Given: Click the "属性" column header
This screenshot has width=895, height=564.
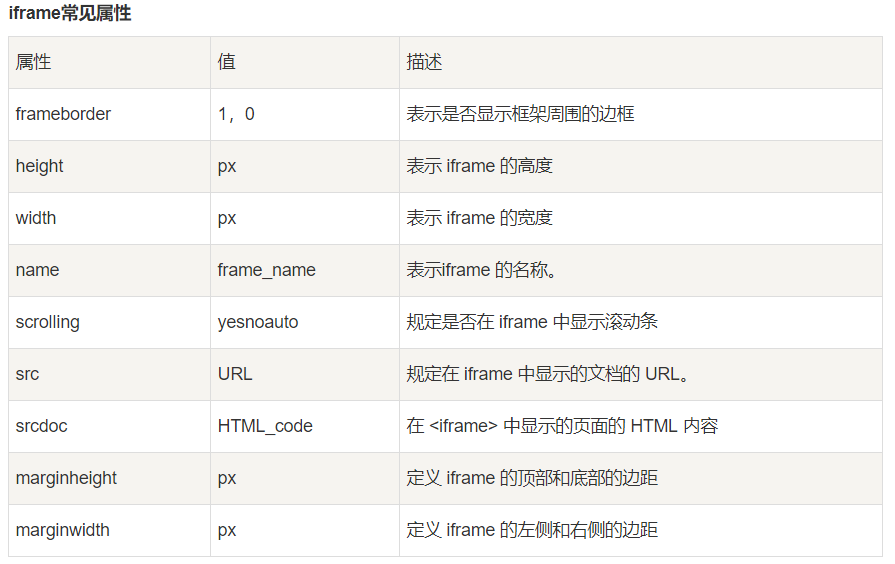Looking at the screenshot, I should [x=33, y=62].
